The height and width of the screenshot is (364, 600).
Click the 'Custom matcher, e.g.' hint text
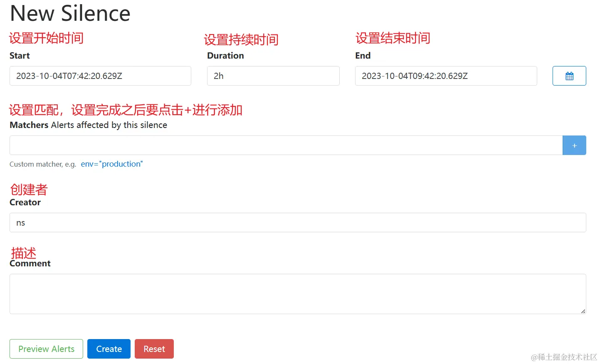(x=43, y=164)
